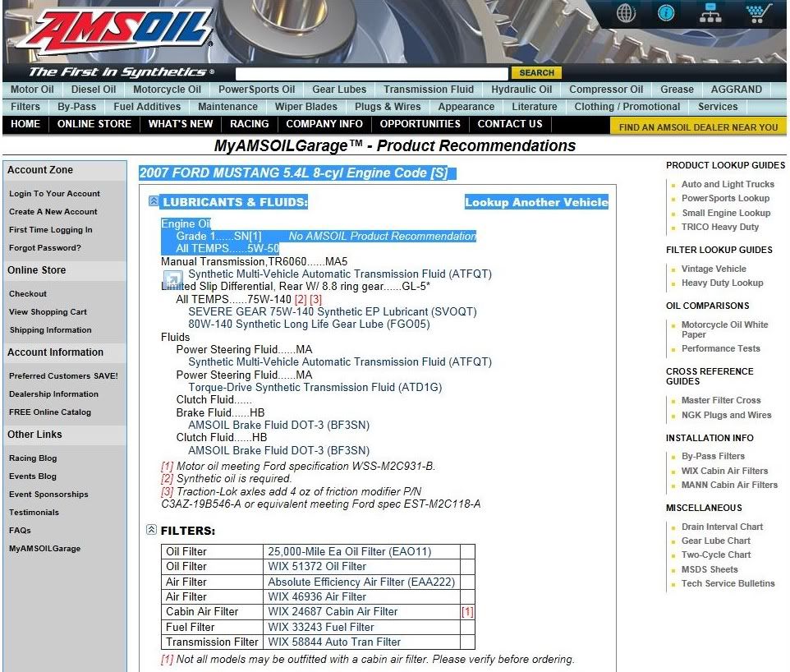790x672 pixels.
Task: Open View Shopping Cart link
Action: [48, 312]
